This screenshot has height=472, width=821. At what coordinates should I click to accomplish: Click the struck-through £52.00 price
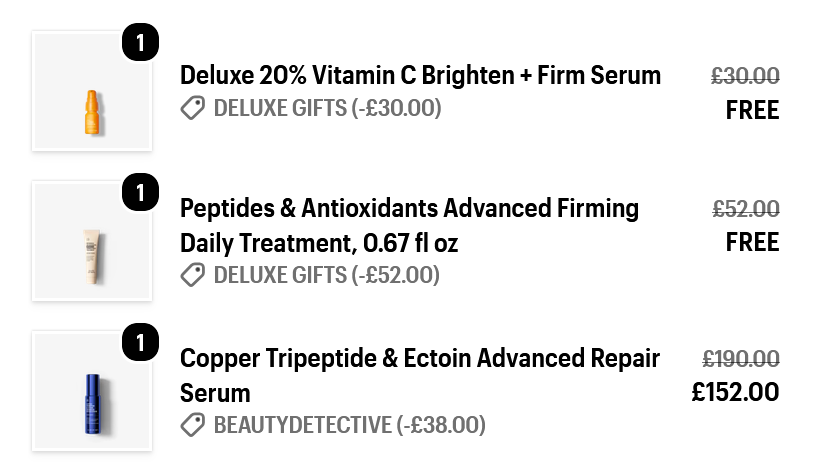tap(746, 209)
